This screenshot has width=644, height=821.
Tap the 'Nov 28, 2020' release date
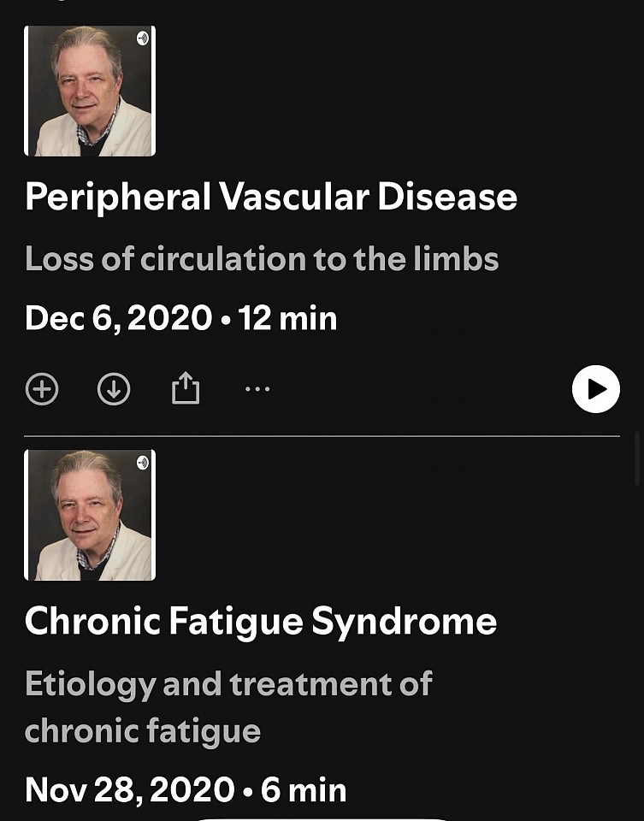(x=129, y=789)
